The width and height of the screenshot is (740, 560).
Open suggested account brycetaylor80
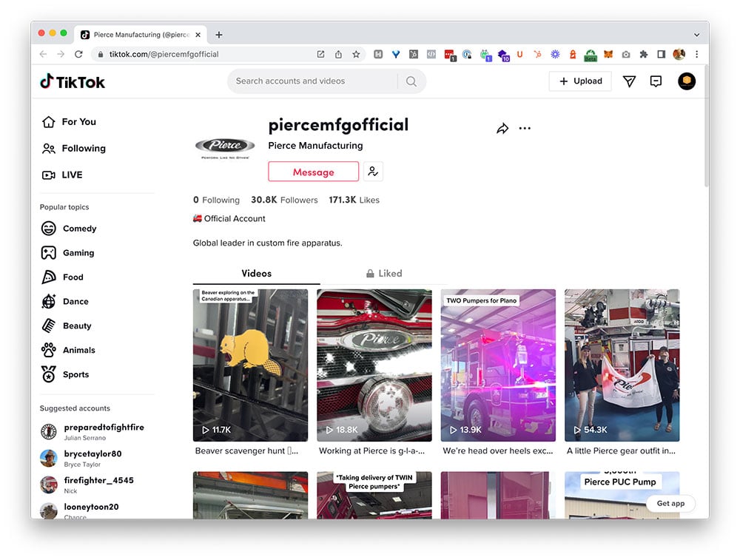(x=81, y=458)
